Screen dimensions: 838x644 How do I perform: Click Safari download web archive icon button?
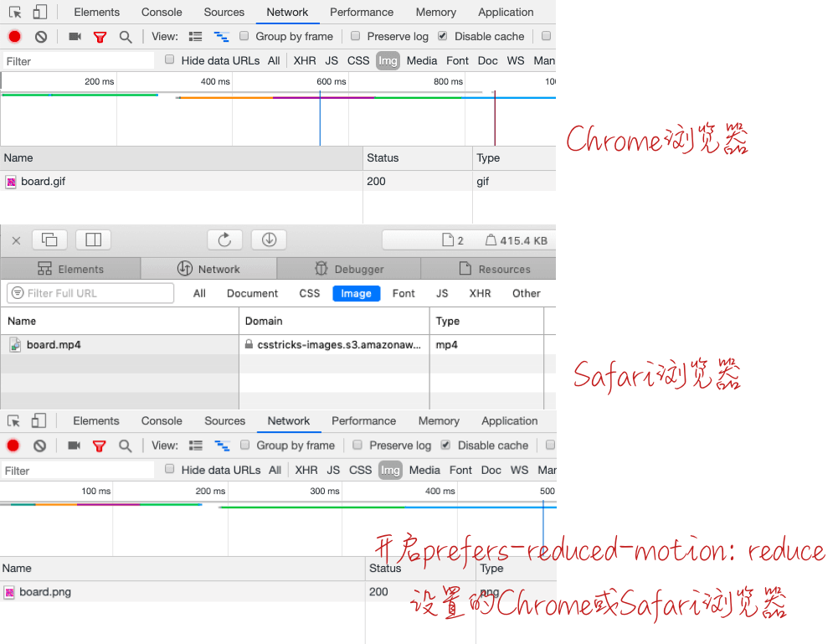pyautogui.click(x=269, y=240)
